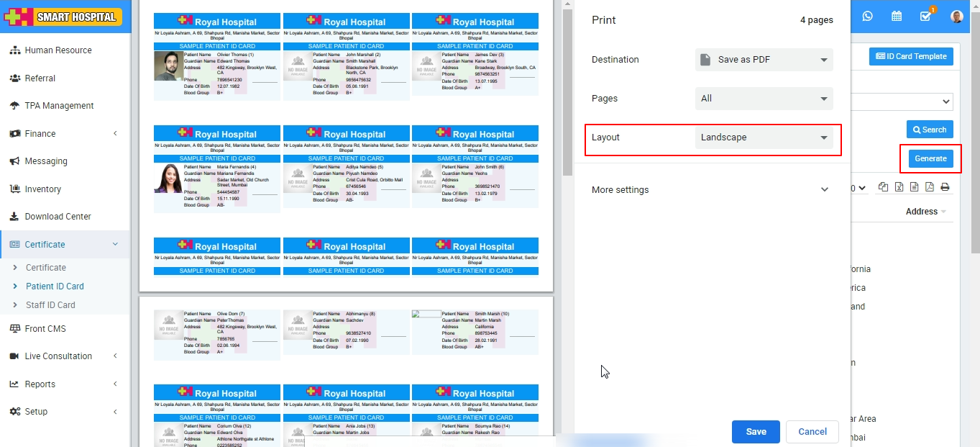Click the print icon above the table
980x447 pixels.
tap(945, 187)
